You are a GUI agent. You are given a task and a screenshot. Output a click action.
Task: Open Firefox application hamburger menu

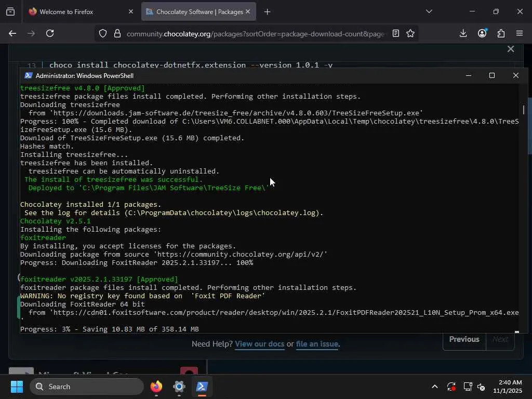tap(520, 33)
